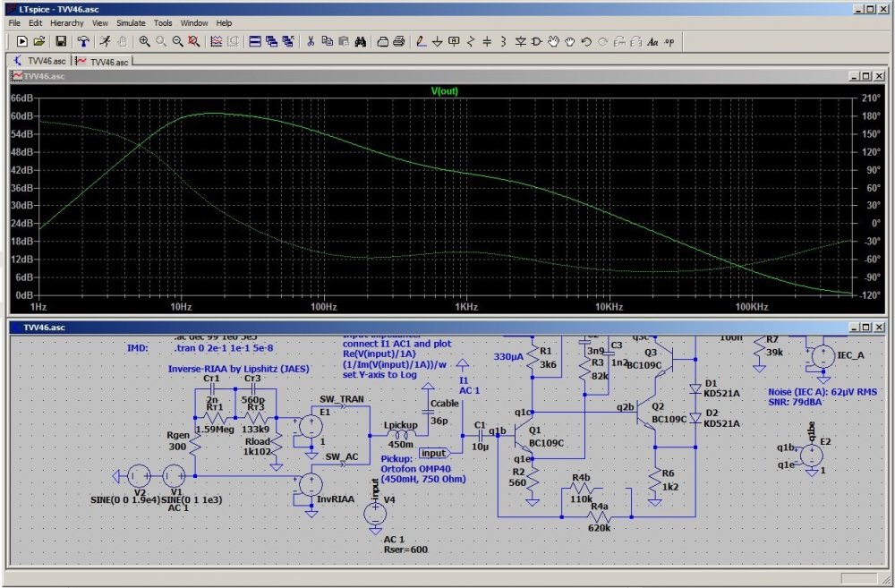This screenshot has height=588, width=895.
Task: Open the Control Panel hammer icon
Action: (83, 41)
